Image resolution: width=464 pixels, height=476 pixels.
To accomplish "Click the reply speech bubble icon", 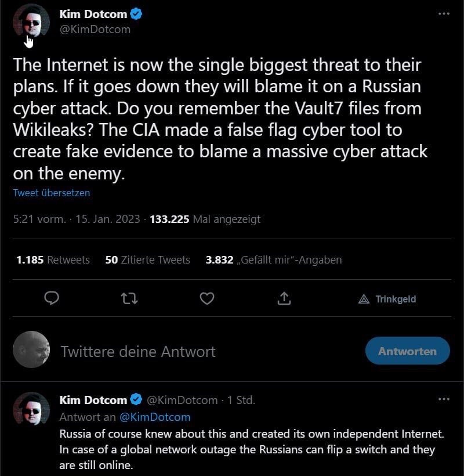I will [x=52, y=298].
